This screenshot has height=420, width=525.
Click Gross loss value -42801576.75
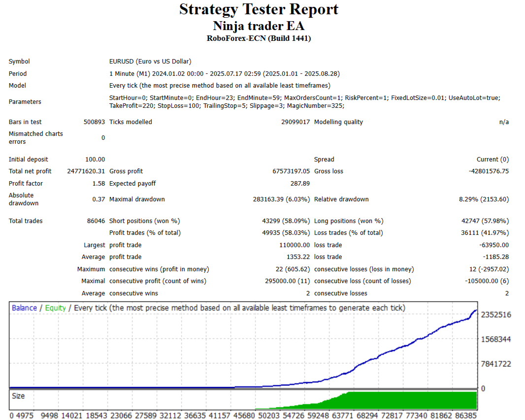point(489,171)
